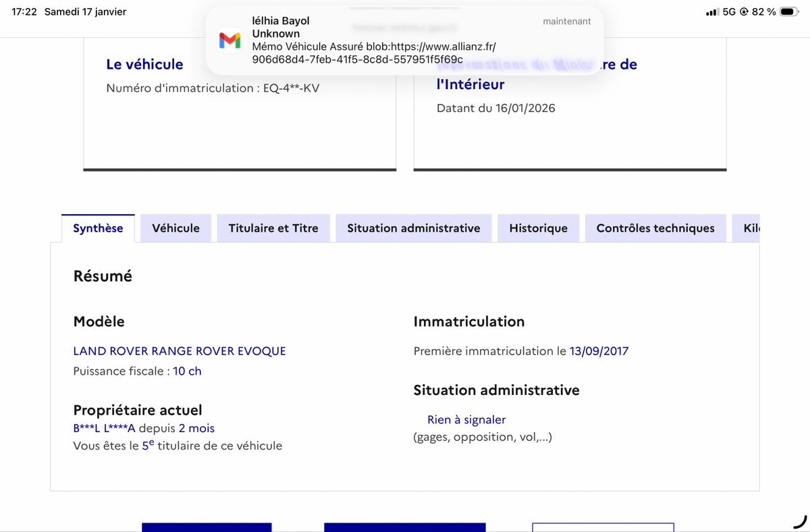810x532 pixels.
Task: Click the Résumé heading
Action: pyautogui.click(x=103, y=276)
